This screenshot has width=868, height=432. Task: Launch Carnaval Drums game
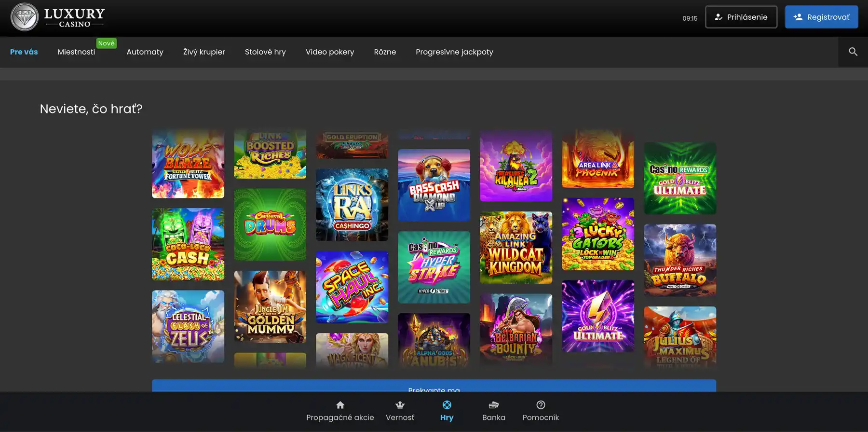pyautogui.click(x=270, y=225)
